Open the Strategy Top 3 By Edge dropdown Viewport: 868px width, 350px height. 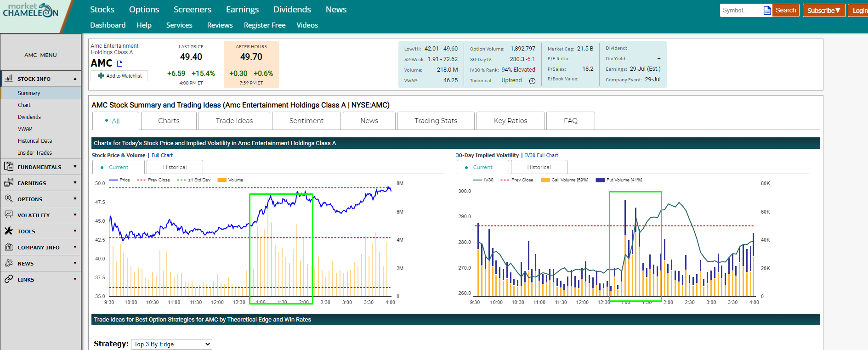171,344
